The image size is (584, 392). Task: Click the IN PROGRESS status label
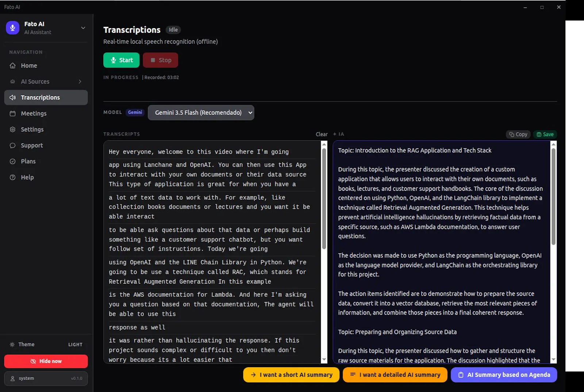coord(121,77)
